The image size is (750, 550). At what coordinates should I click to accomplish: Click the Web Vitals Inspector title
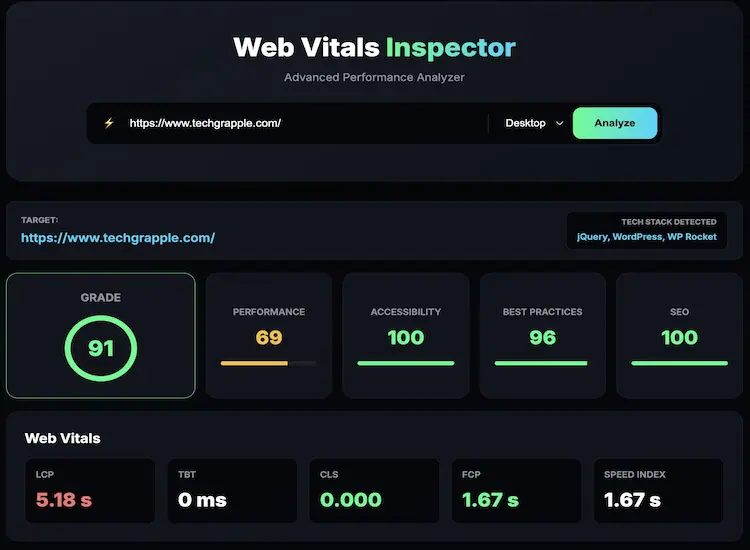point(375,47)
